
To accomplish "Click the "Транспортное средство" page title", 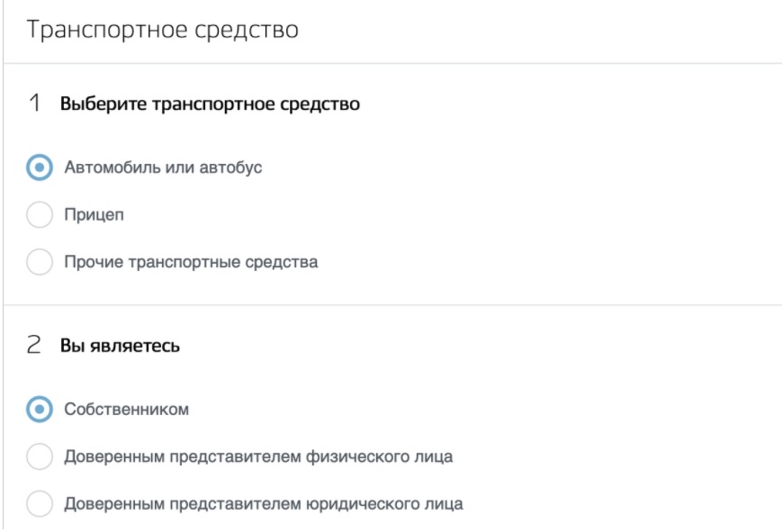I will point(163,30).
